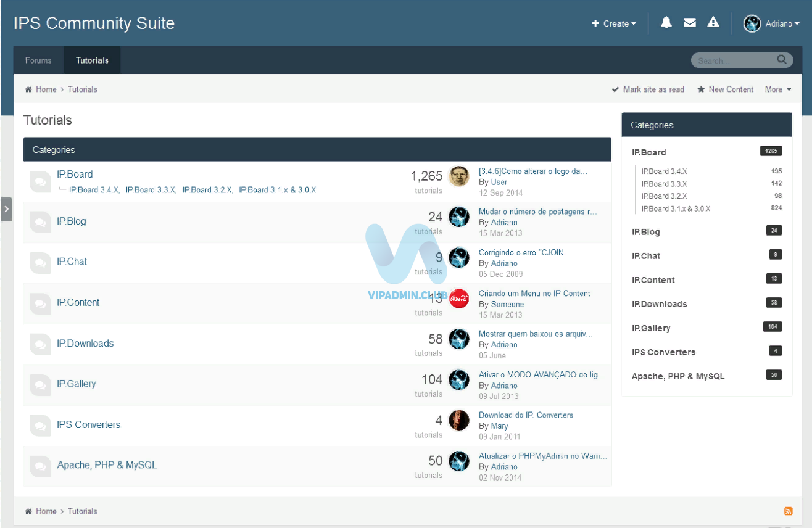Screen dimensions: 812x528
Task: Select IP.Gallery in sidebar Categories
Action: click(651, 328)
